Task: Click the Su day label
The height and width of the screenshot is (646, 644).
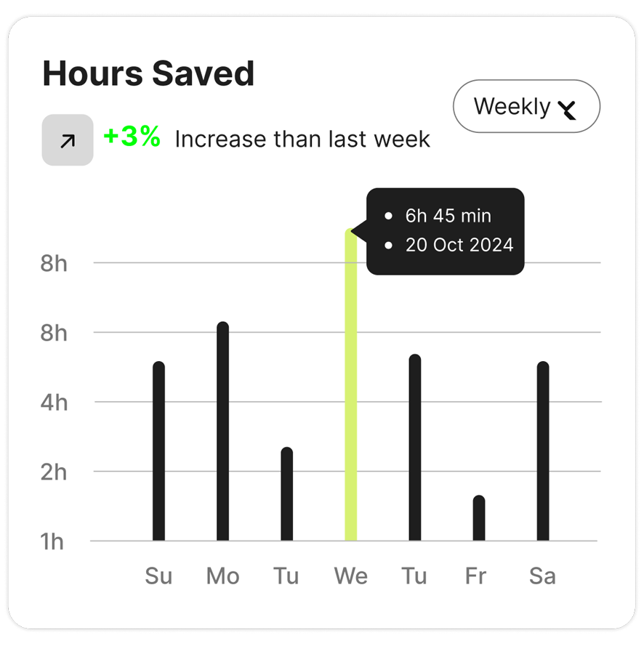Action: coord(158,576)
